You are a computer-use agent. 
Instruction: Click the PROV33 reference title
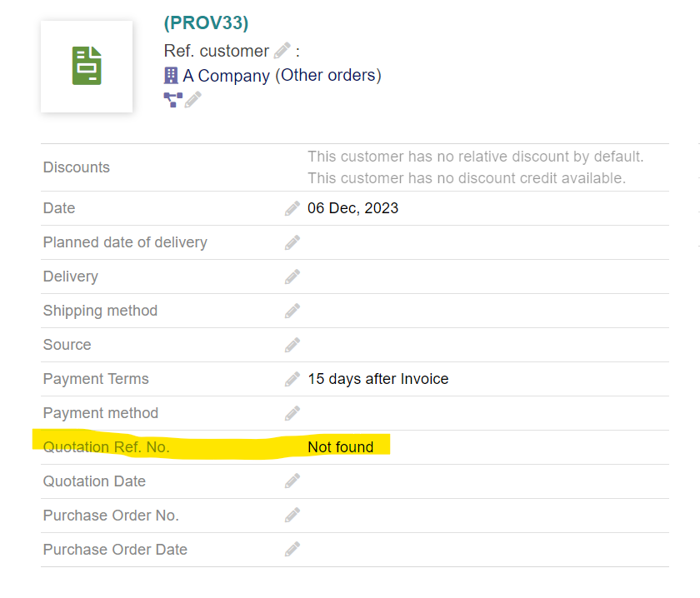click(x=207, y=23)
